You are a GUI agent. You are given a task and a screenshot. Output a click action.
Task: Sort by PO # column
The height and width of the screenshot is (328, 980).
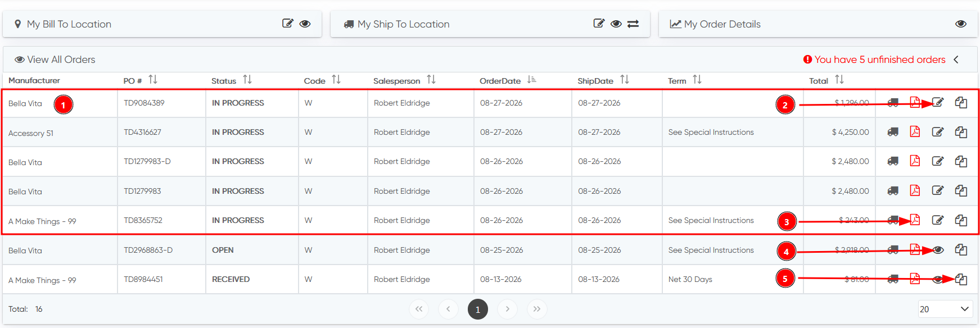click(x=153, y=80)
